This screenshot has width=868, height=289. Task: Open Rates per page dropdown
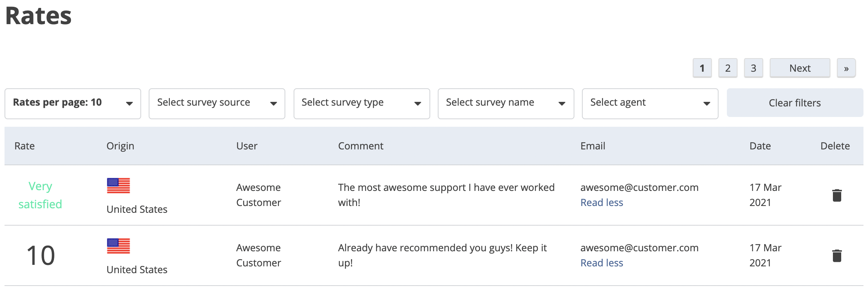click(x=73, y=104)
